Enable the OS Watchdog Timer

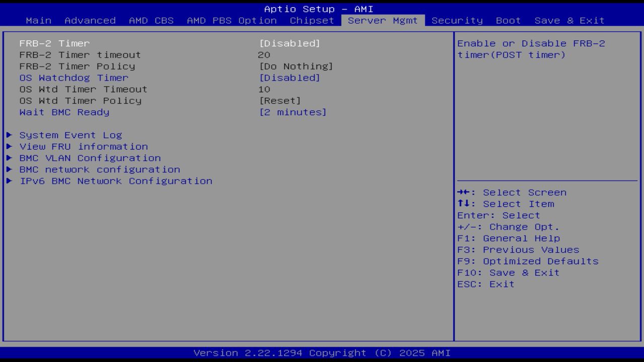291,77
